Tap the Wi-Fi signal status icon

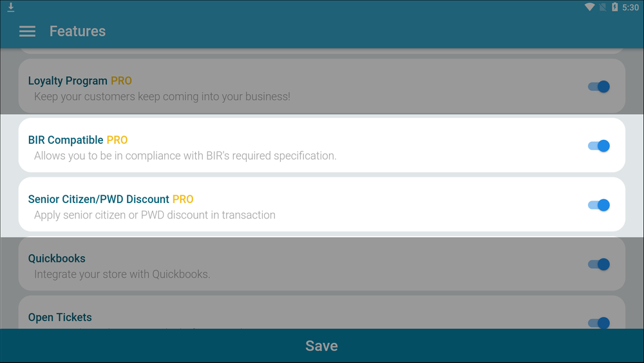589,8
